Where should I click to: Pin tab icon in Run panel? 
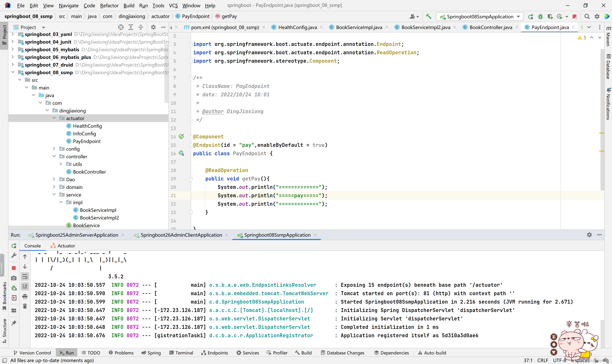tap(14, 323)
